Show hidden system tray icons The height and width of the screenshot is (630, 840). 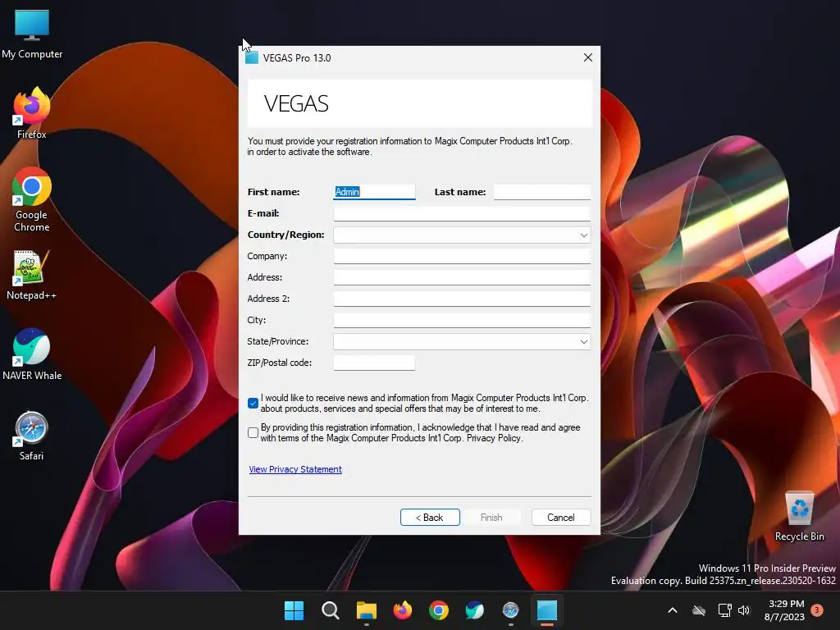673,610
